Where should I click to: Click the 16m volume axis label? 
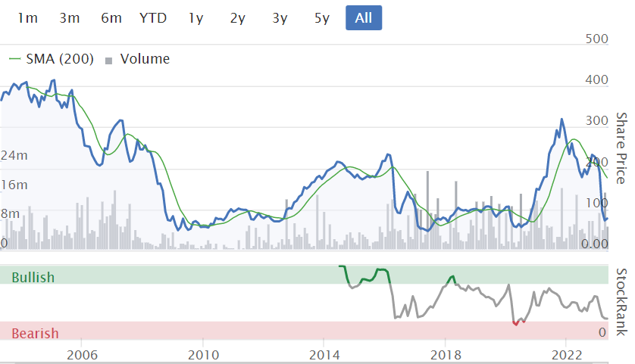click(x=14, y=185)
